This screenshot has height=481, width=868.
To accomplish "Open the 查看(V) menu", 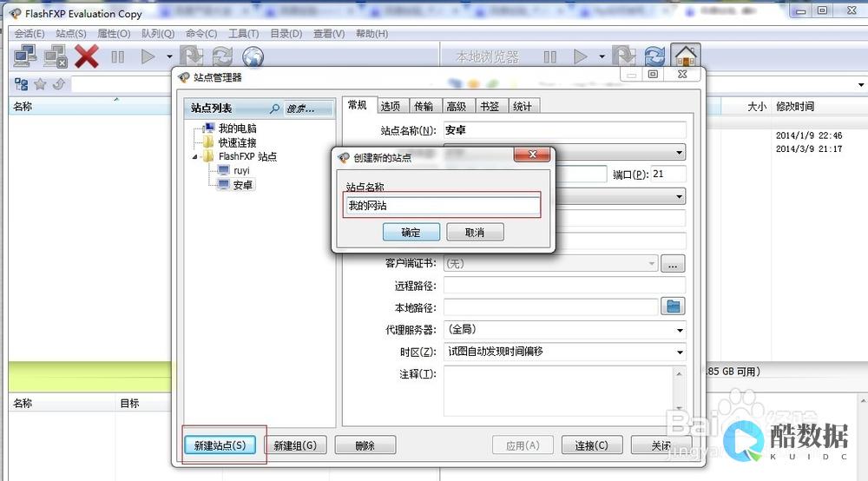I will click(x=329, y=34).
